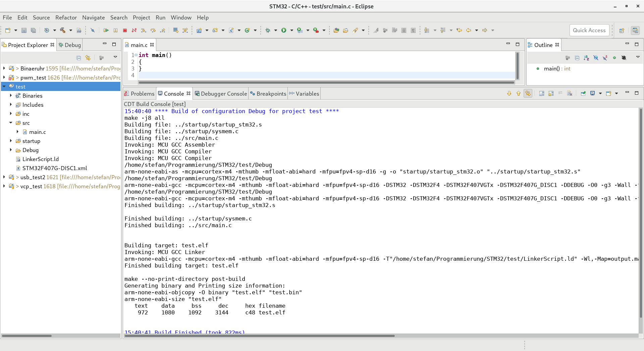Viewport: 644px width, 351px height.
Task: Open the Run button dropdown arrow
Action: pos(291,30)
